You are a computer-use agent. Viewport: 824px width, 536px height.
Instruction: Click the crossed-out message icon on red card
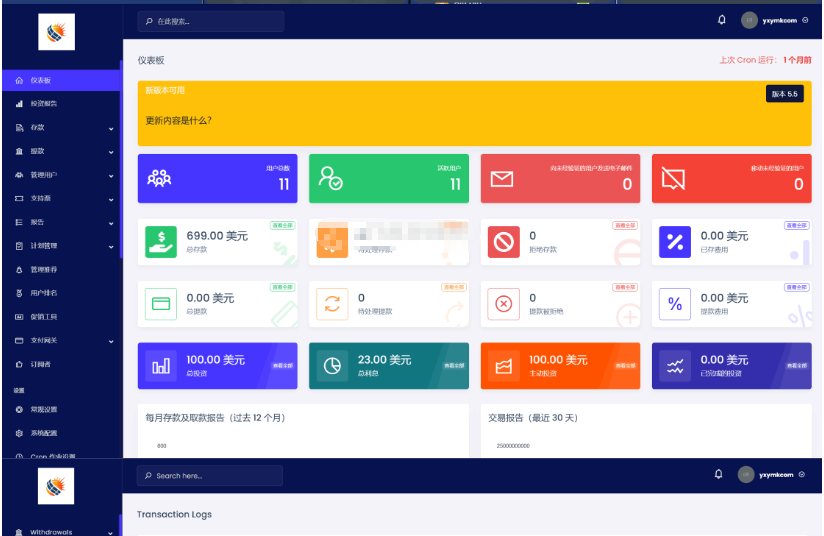tap(673, 179)
